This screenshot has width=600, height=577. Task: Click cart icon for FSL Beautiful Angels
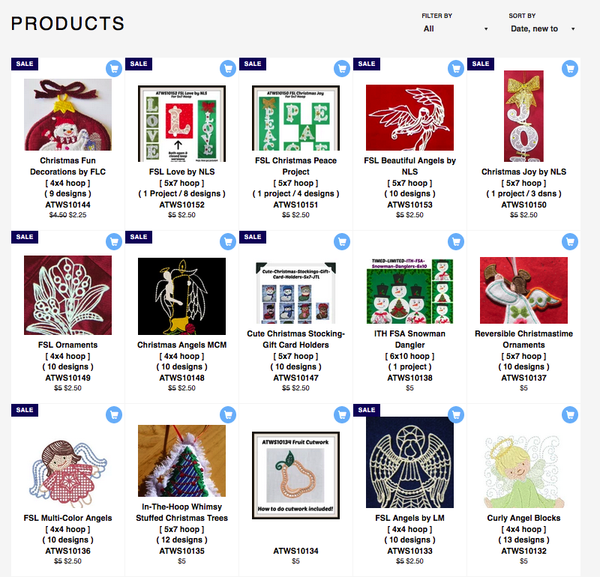(x=456, y=69)
